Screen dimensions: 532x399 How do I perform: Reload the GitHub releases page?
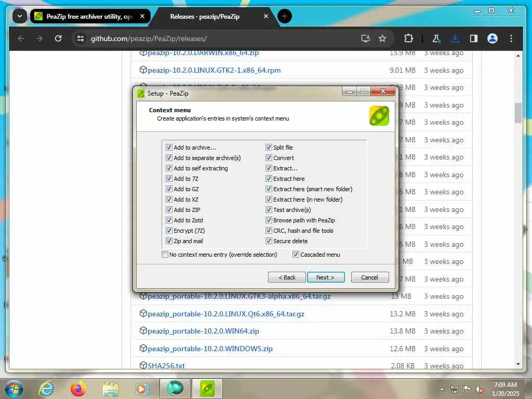coord(58,38)
